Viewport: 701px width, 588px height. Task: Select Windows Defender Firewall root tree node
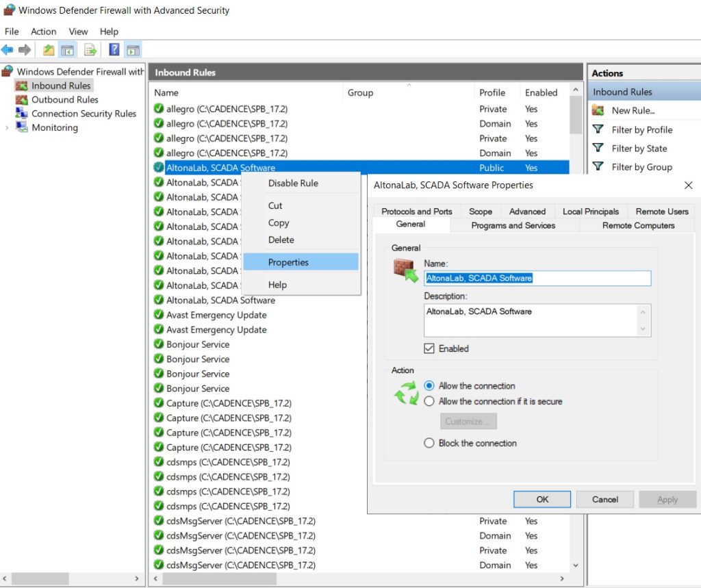[x=81, y=72]
